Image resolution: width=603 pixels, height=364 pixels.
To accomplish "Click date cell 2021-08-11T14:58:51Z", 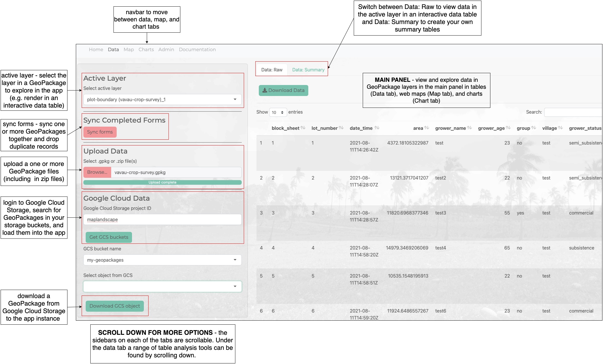I will [364, 279].
